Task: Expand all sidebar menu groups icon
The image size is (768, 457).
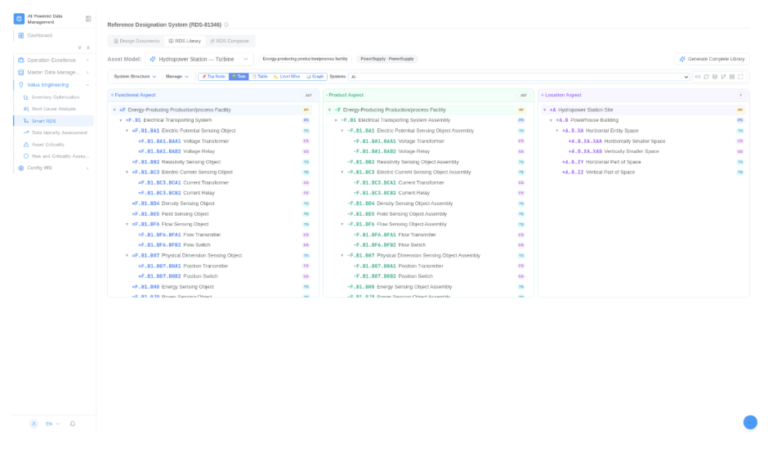Action: (x=79, y=48)
